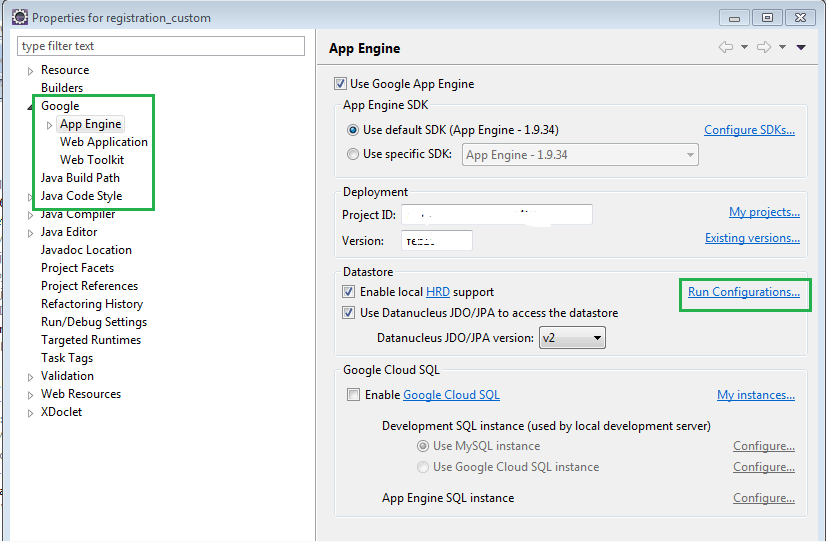Focus the type filter text field

click(161, 46)
